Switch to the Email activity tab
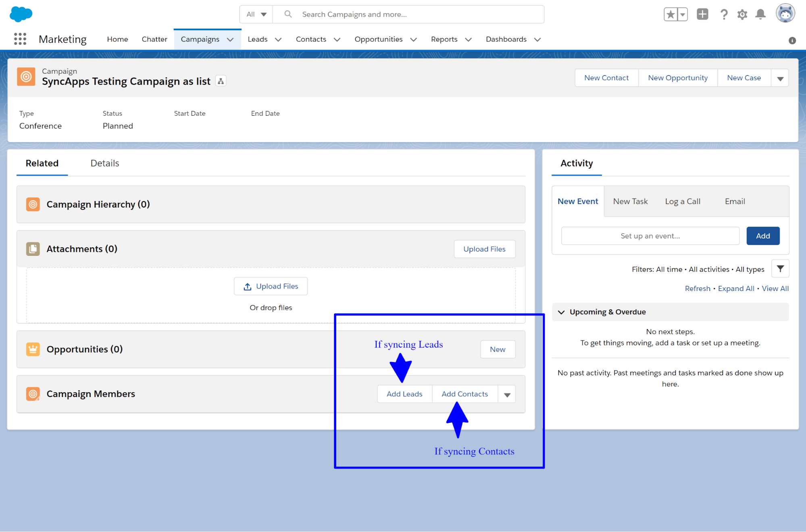The image size is (806, 532). (x=735, y=201)
